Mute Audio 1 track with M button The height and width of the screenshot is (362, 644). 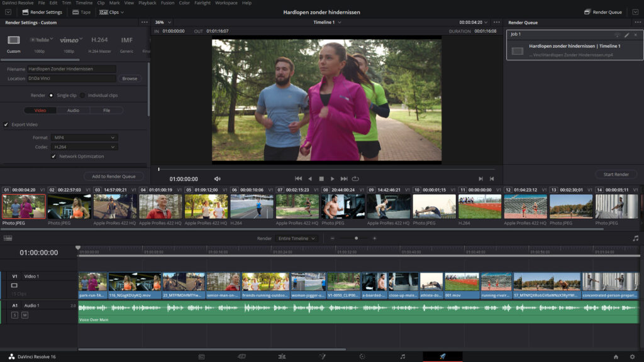25,315
